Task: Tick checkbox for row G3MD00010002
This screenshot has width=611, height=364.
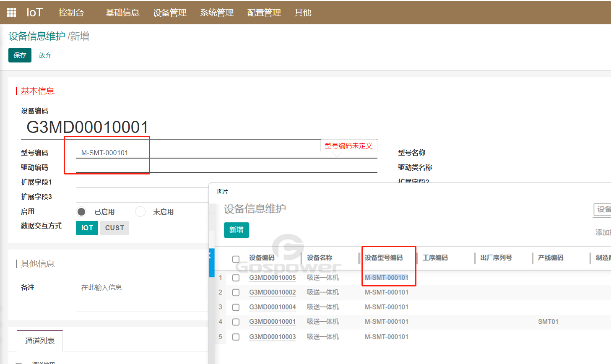Action: (236, 292)
